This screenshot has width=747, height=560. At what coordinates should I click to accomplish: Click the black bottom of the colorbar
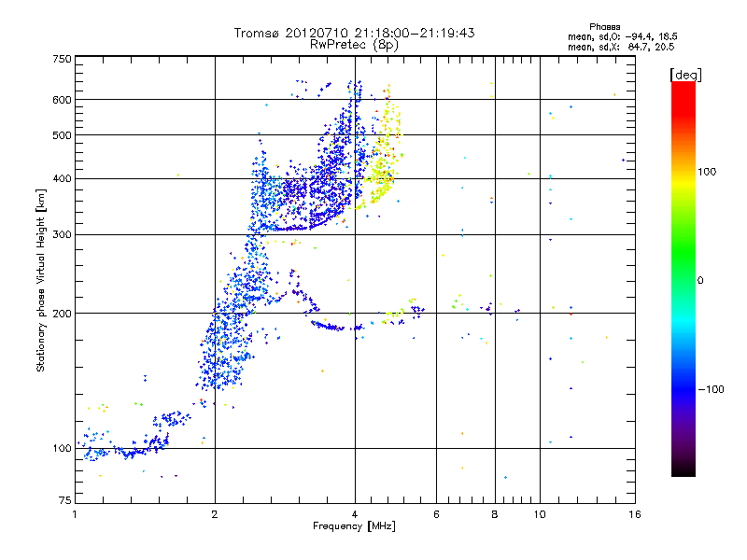tap(684, 469)
